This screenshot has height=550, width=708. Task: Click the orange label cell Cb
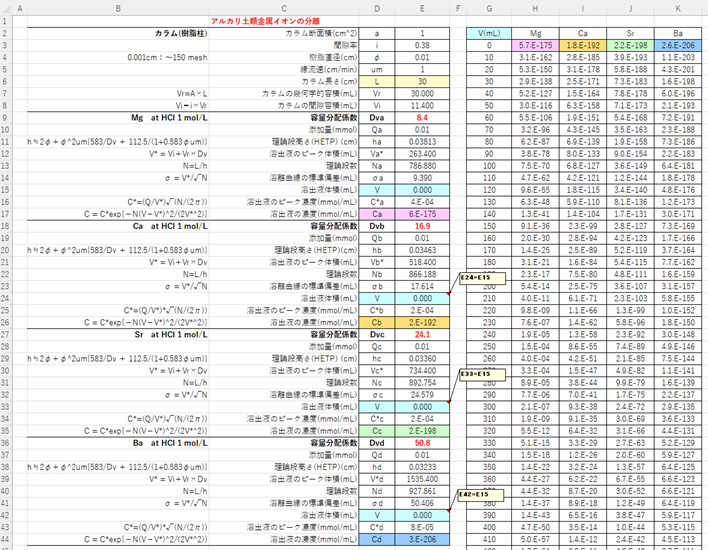(377, 322)
